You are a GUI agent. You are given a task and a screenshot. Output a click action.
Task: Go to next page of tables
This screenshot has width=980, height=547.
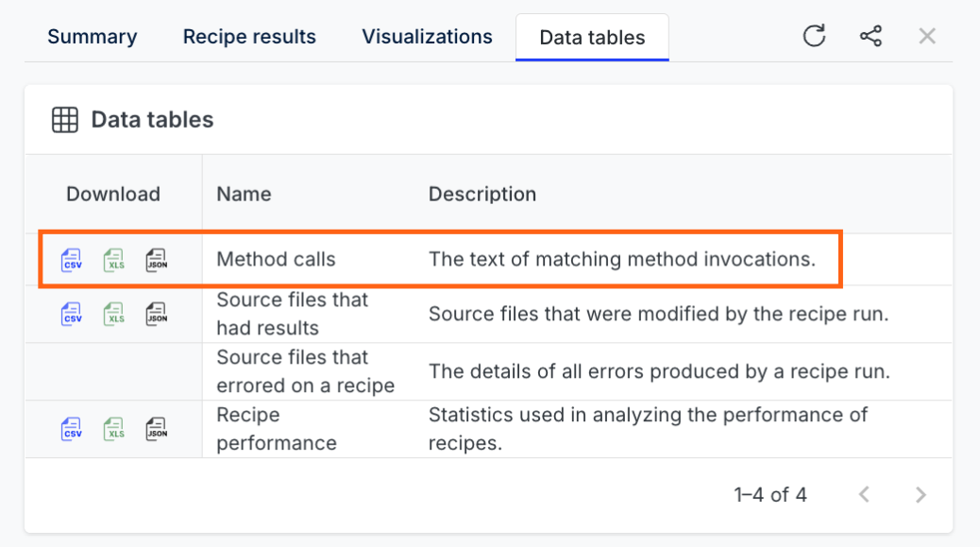click(x=921, y=495)
